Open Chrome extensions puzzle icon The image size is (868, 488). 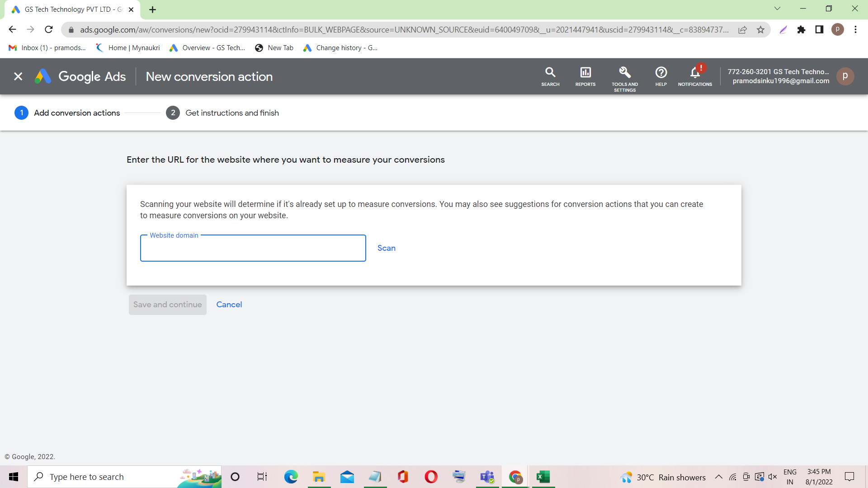click(x=801, y=30)
